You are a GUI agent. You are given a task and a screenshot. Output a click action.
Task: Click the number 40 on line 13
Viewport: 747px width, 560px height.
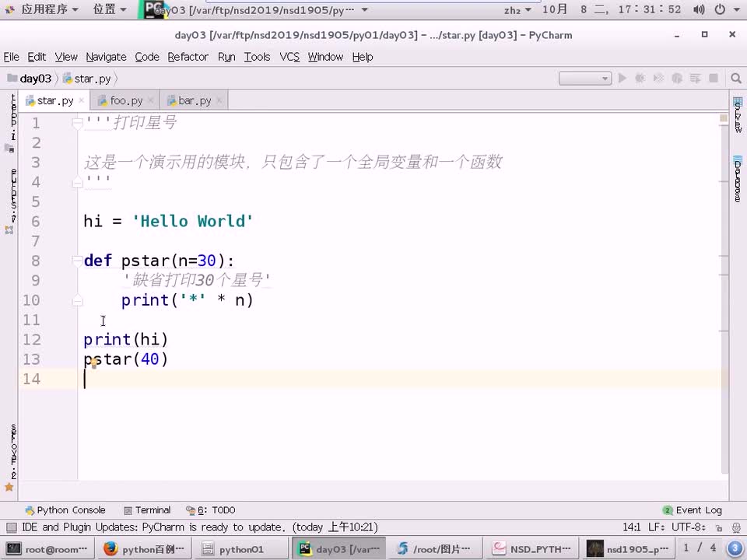(149, 359)
